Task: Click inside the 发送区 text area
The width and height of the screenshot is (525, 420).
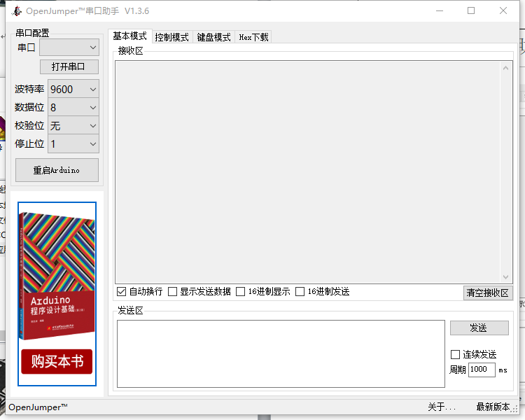Action: (281, 353)
